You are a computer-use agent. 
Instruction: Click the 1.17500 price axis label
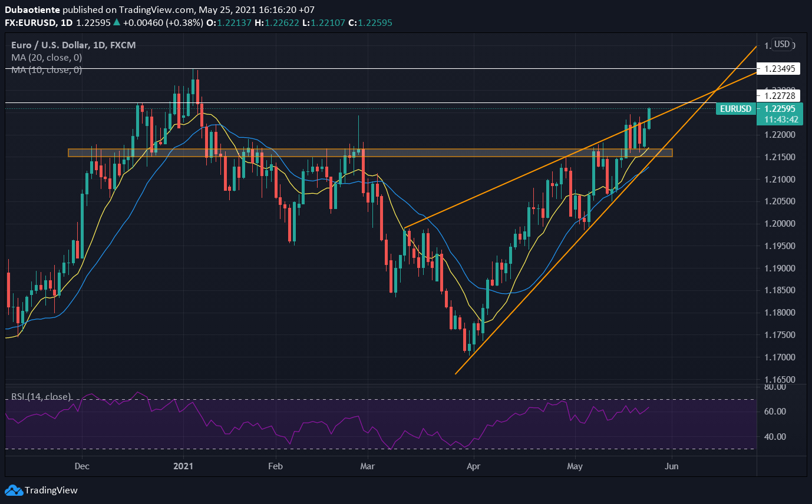(778, 335)
